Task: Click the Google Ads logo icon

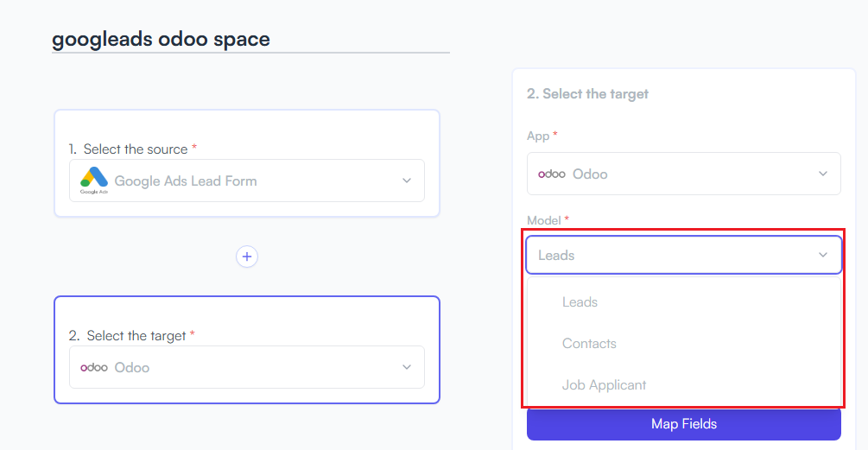Action: coord(94,181)
